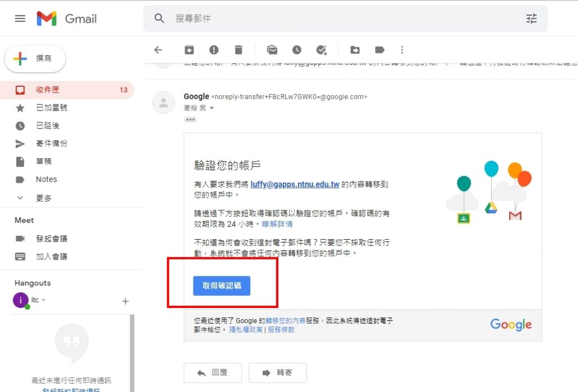Click the Hangouts section heading
The height and width of the screenshot is (392, 578).
33,283
